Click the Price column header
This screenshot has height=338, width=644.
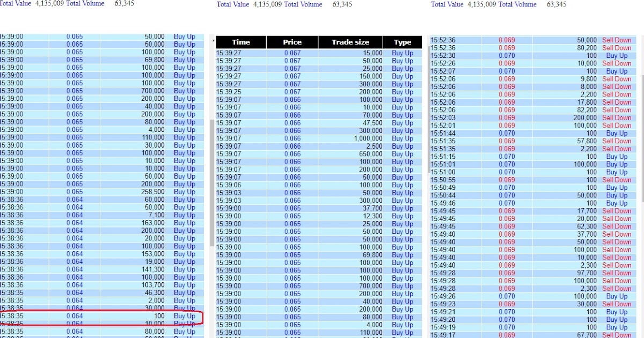pyautogui.click(x=291, y=42)
